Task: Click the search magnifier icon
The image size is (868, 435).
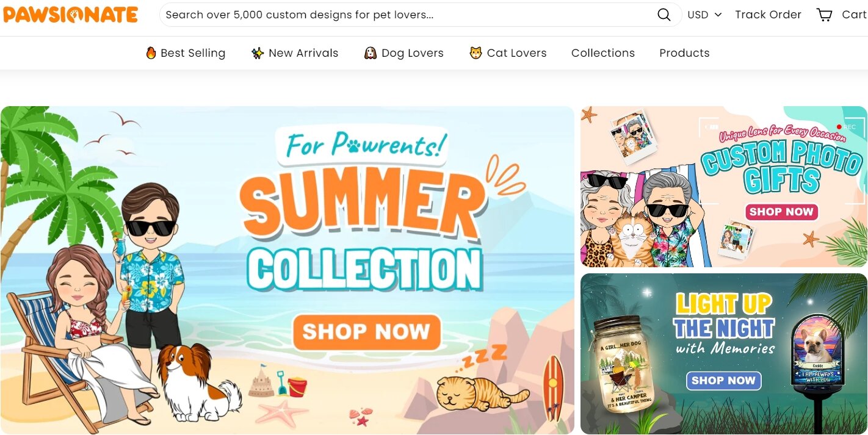Action: click(x=664, y=15)
